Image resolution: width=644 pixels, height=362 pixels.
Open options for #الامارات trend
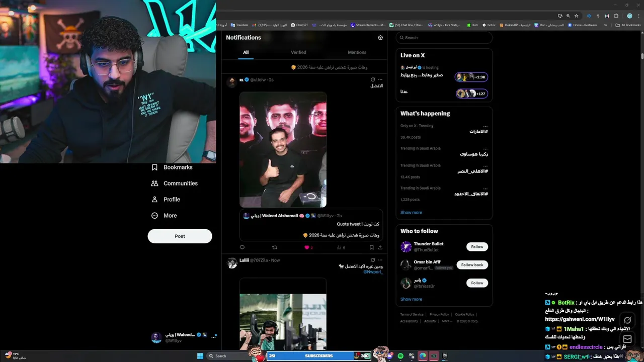click(x=486, y=126)
